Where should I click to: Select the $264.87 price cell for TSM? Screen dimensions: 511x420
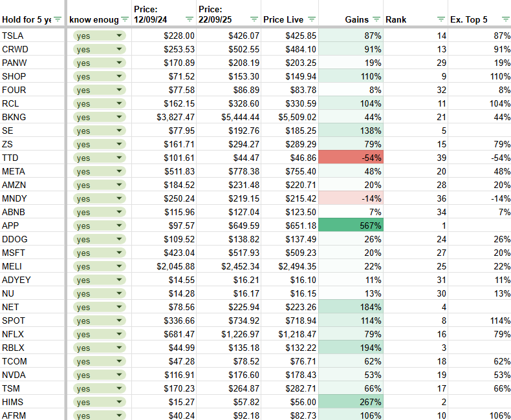coord(229,388)
